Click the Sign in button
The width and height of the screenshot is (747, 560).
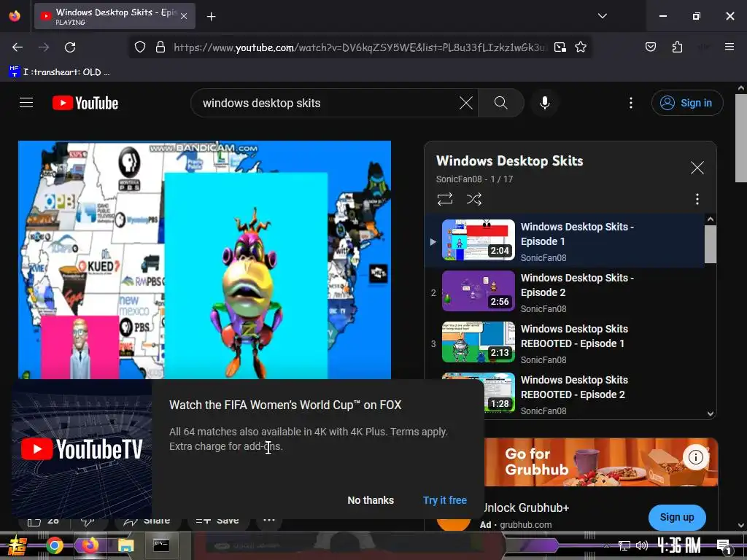(x=686, y=103)
